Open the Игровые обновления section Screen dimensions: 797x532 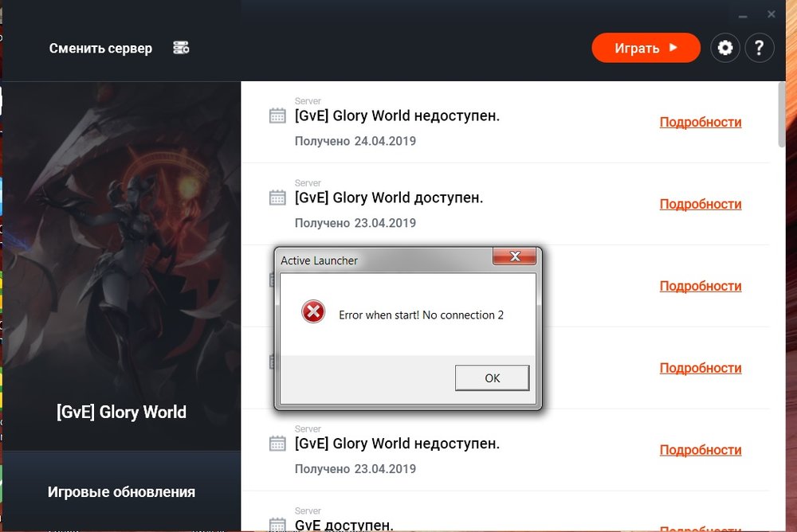pyautogui.click(x=121, y=491)
